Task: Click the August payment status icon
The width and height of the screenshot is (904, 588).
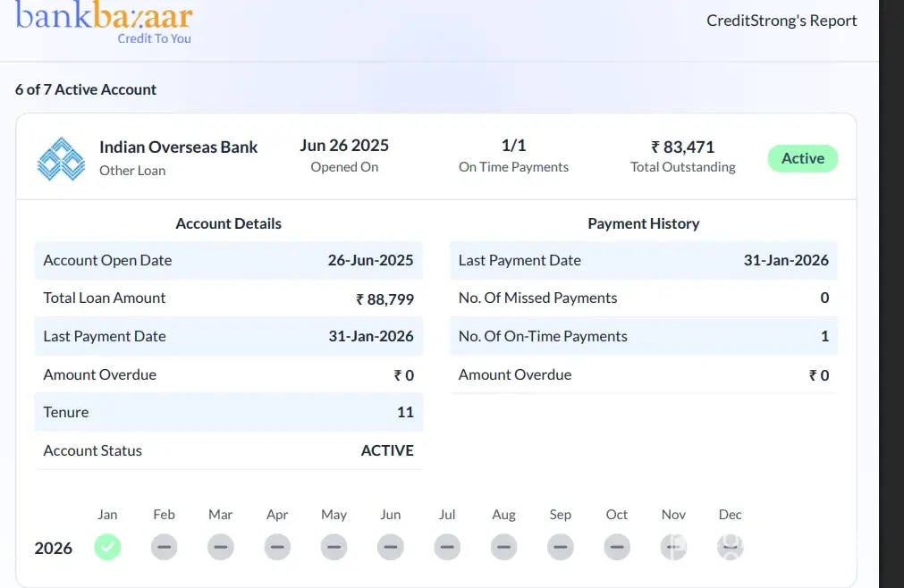Action: coord(504,547)
